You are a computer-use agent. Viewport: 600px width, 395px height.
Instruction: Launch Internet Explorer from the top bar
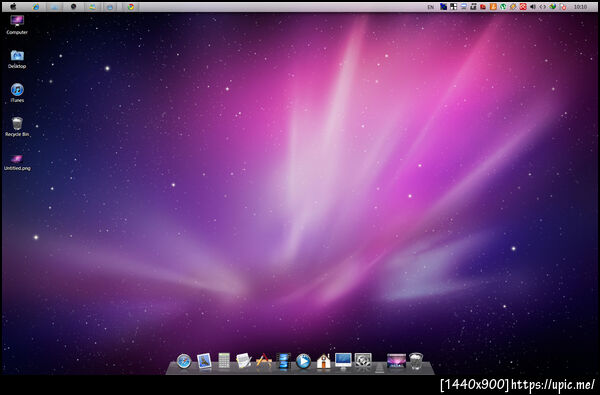pyautogui.click(x=36, y=7)
